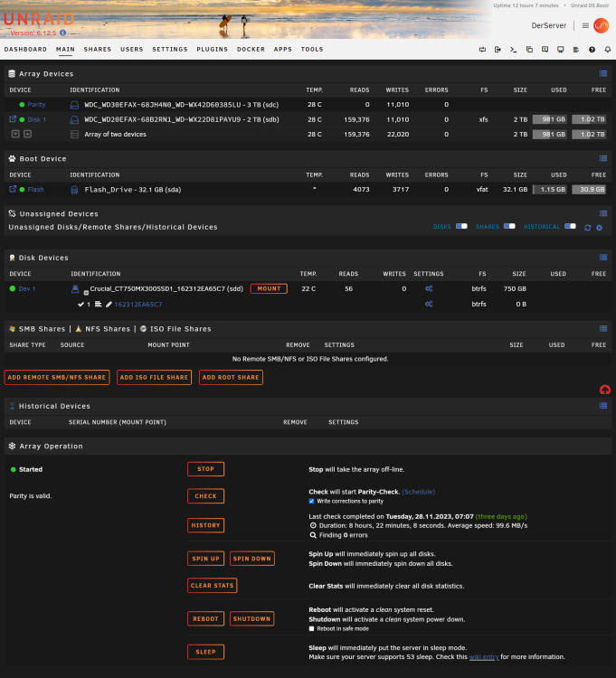This screenshot has width=616, height=678.
Task: Open the wiki entry link about sleep
Action: [484, 657]
